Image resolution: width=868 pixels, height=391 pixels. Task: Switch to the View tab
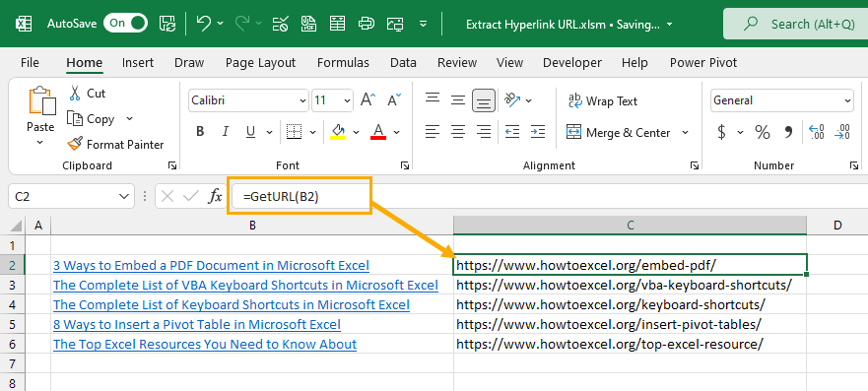(x=509, y=62)
